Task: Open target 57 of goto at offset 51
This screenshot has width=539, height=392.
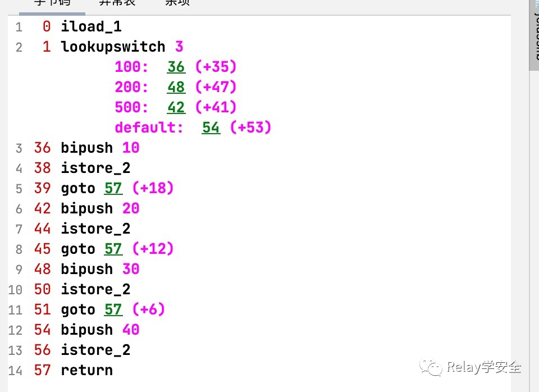Action: click(113, 309)
